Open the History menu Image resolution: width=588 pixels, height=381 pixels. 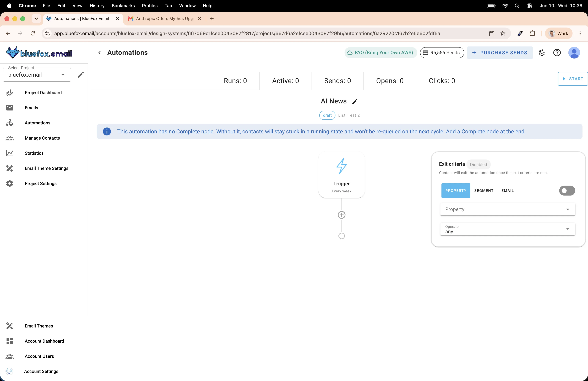(97, 6)
